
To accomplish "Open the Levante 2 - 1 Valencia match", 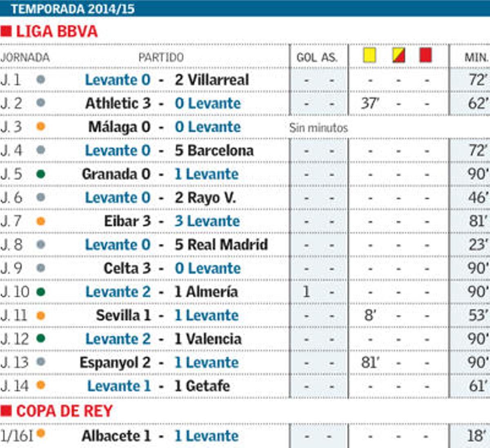I will (163, 339).
